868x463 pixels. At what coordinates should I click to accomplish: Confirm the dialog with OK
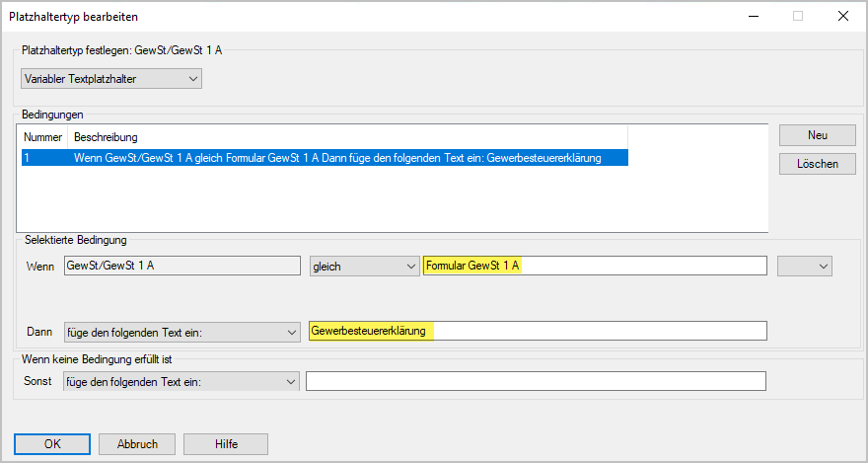coord(52,444)
